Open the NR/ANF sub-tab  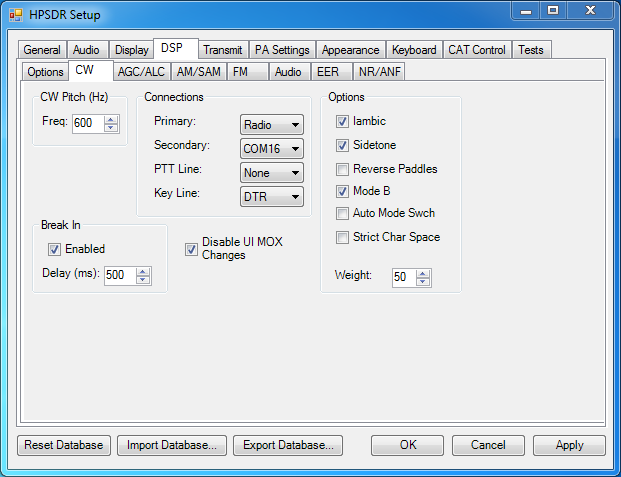click(379, 72)
